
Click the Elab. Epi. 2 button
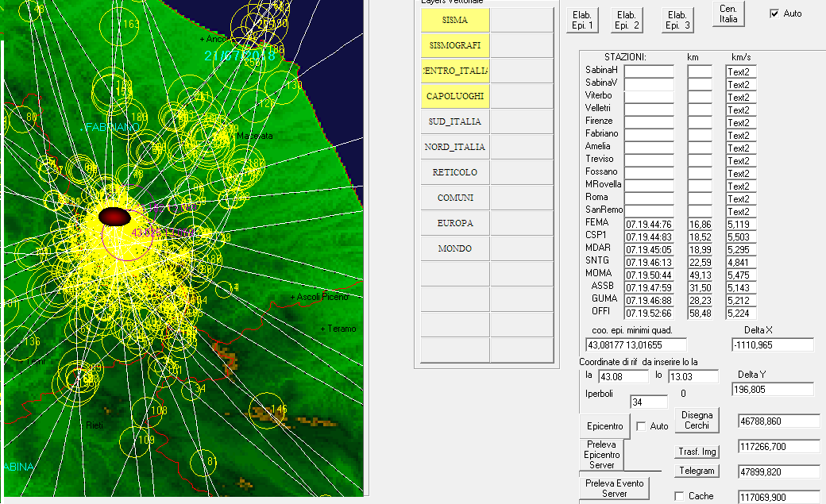click(x=627, y=20)
